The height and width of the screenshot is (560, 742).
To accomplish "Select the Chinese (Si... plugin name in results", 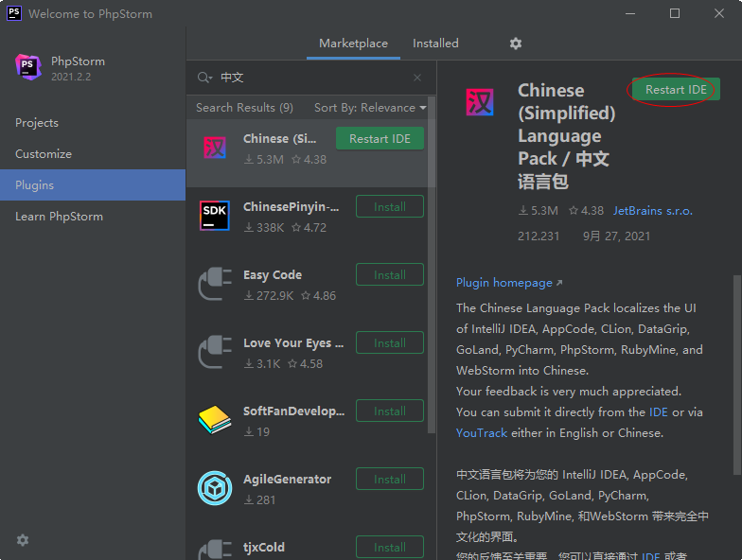I will [279, 138].
